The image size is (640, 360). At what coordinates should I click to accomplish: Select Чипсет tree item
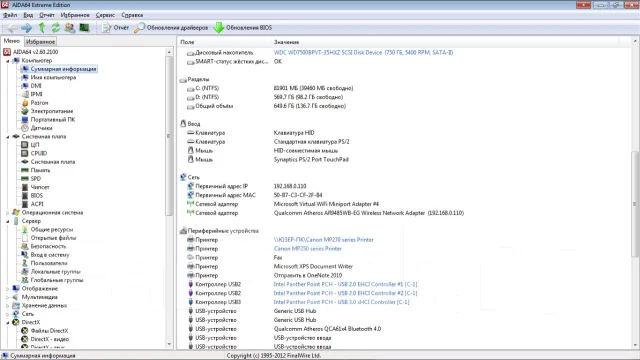coord(40,187)
